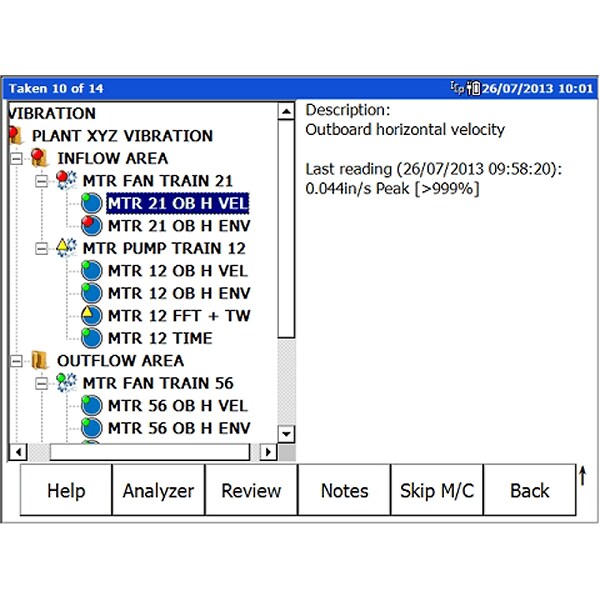Click the VIBRATION root label
This screenshot has height=600, width=600.
[x=52, y=113]
